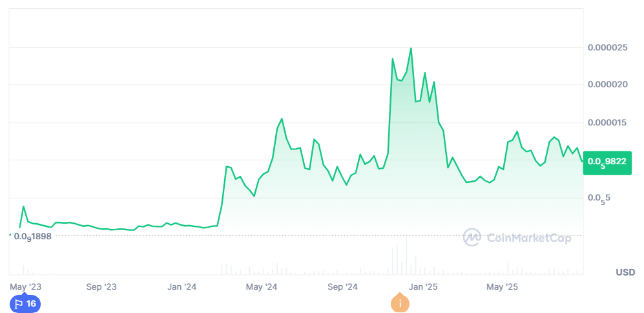This screenshot has width=644, height=313.
Task: Select the Jan '24 date label
Action: [182, 286]
